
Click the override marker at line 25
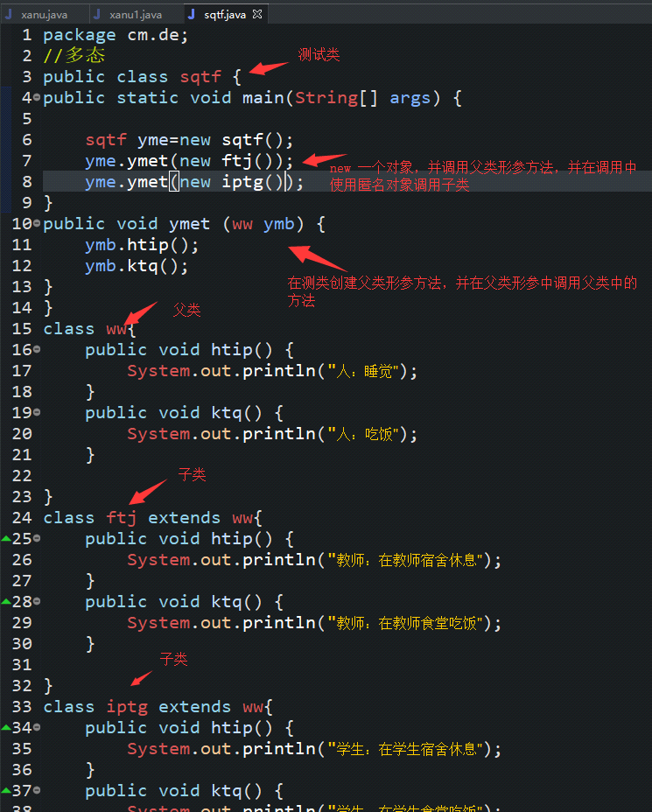(x=6, y=539)
